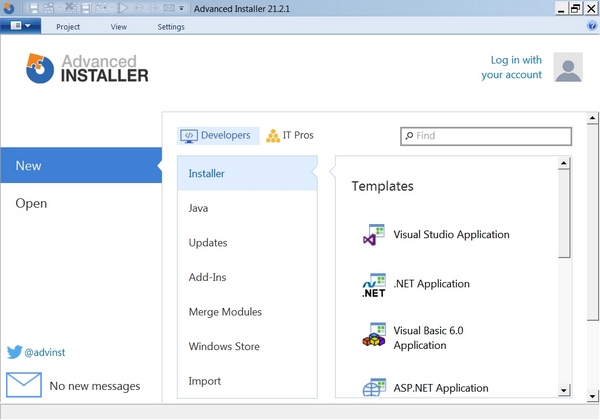Click the Advanced Installer logo
Viewport: 600px width, 420px height.
coord(87,68)
